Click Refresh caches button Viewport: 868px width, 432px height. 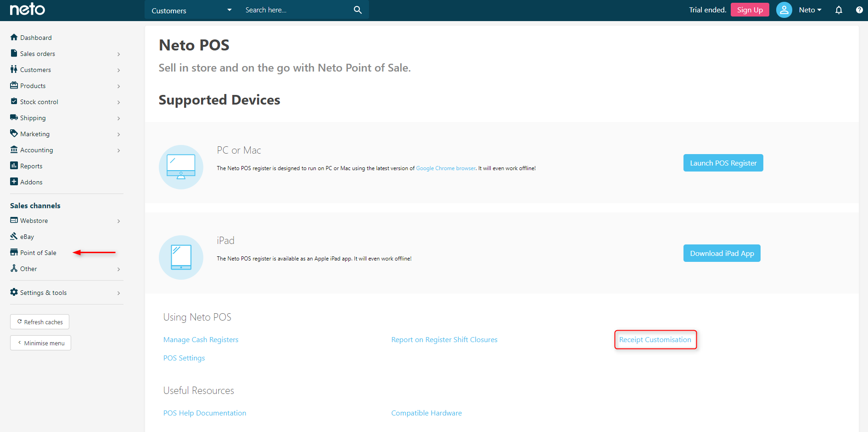(39, 322)
